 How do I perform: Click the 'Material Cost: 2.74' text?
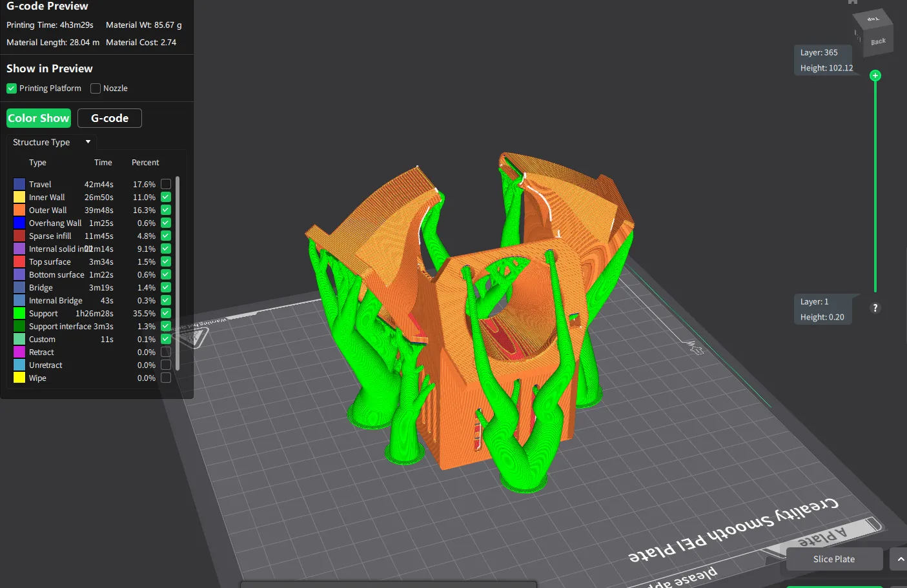[x=141, y=43]
